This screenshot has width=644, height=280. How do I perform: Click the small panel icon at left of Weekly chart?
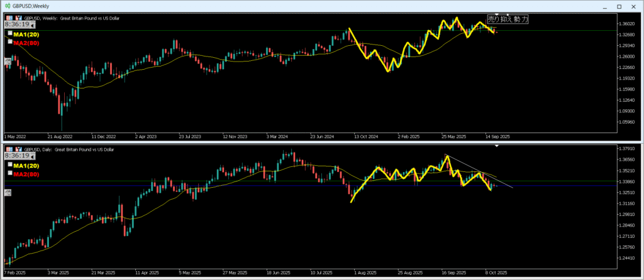pyautogui.click(x=8, y=61)
